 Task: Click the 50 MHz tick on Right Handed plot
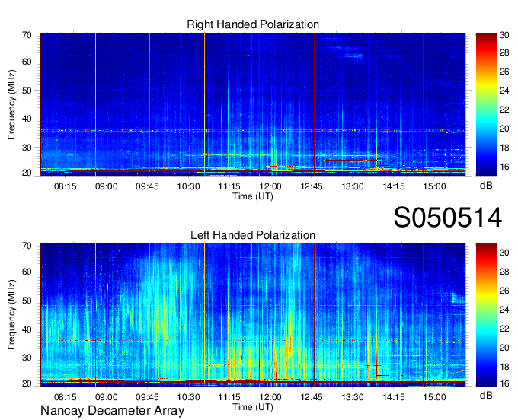point(27,91)
